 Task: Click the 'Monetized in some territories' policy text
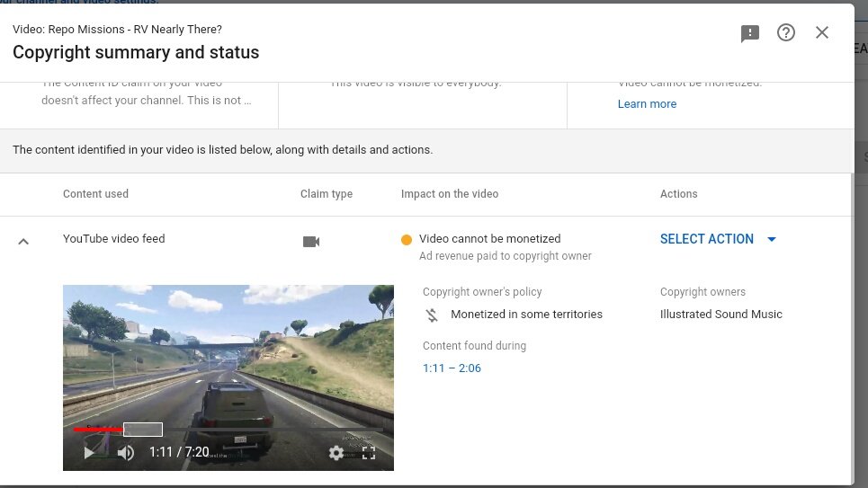click(x=526, y=315)
